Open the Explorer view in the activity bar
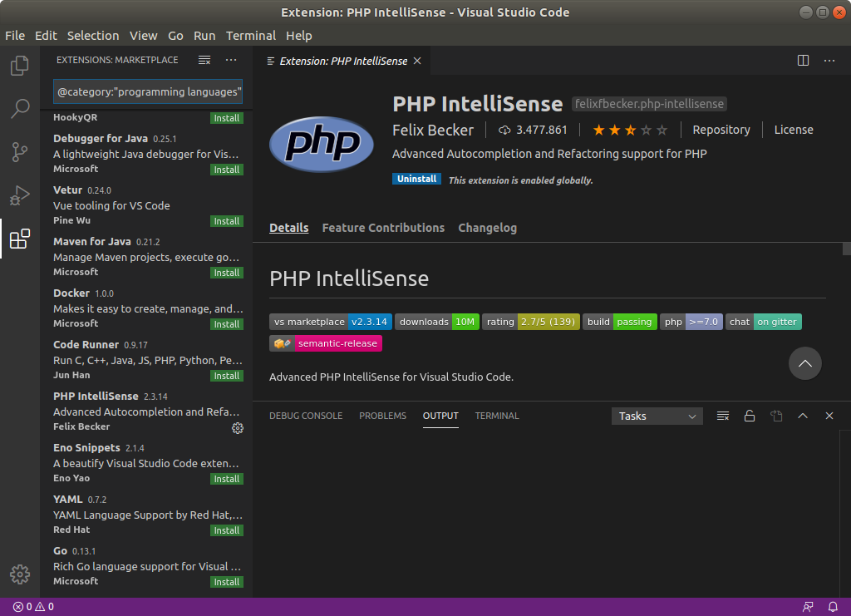This screenshot has width=851, height=616. (20, 66)
